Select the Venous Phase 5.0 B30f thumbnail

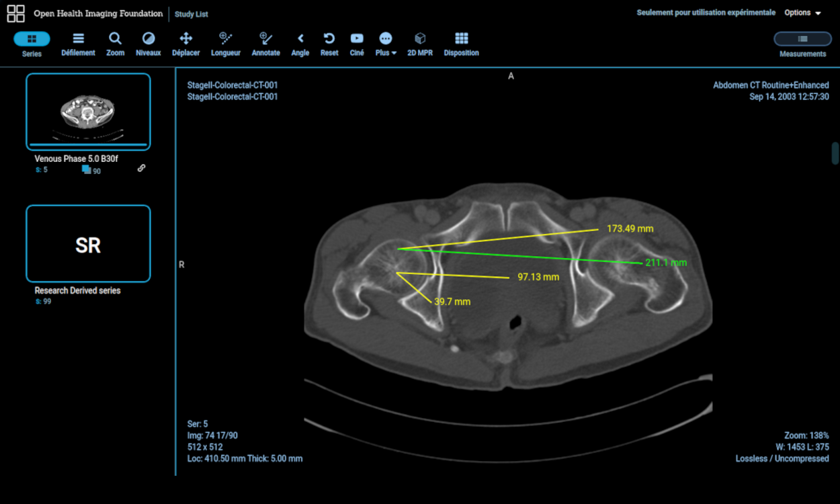88,112
